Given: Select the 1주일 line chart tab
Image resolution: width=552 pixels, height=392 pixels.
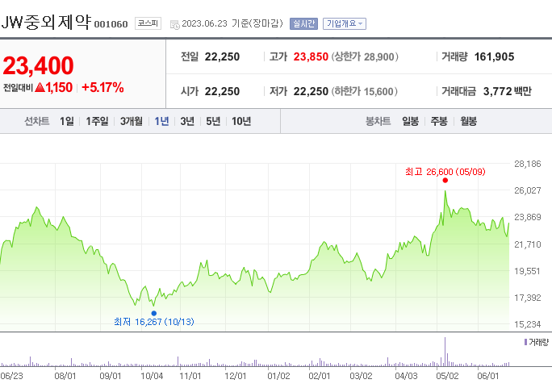Looking at the screenshot, I should tap(97, 121).
